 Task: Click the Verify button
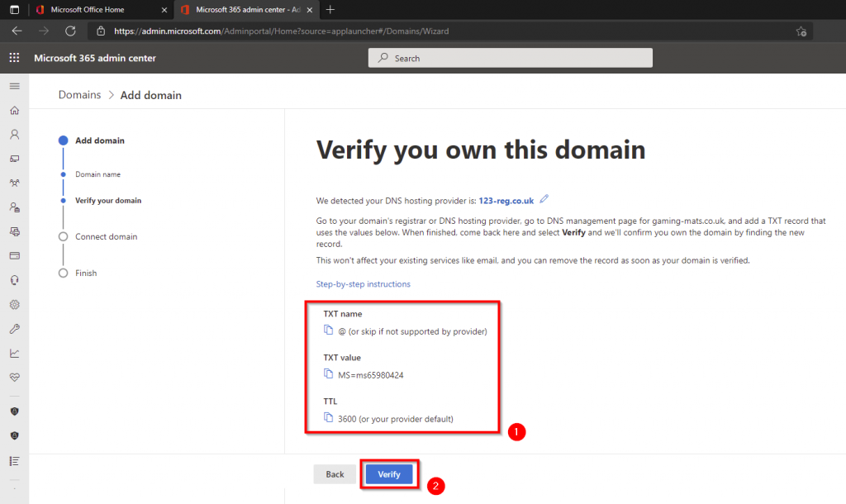[x=389, y=474]
